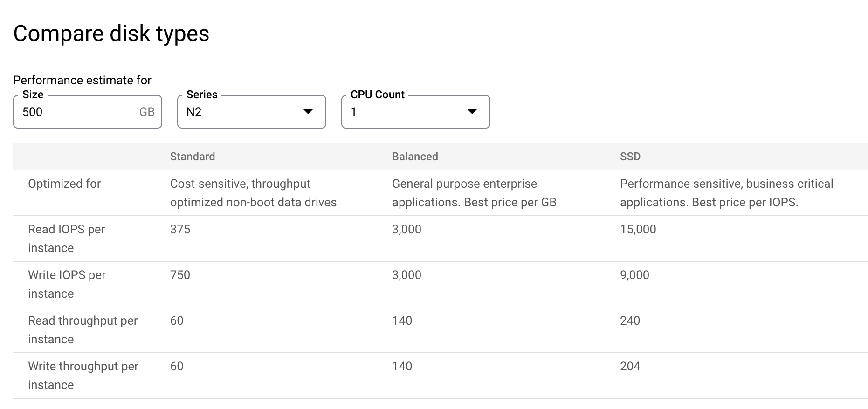Click the Standard read IOPS value 375

point(180,230)
